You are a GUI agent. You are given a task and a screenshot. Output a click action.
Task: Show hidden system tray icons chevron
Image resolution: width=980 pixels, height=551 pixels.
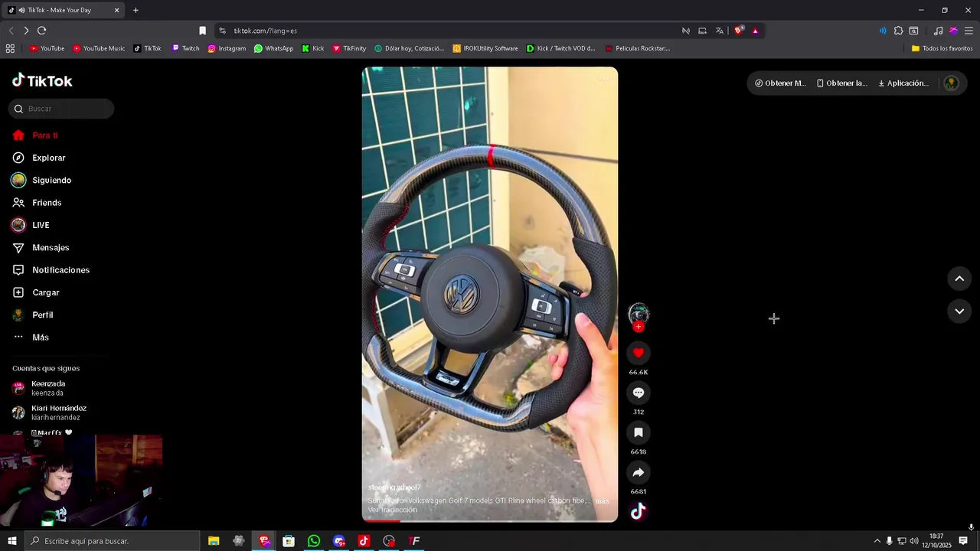pyautogui.click(x=877, y=541)
